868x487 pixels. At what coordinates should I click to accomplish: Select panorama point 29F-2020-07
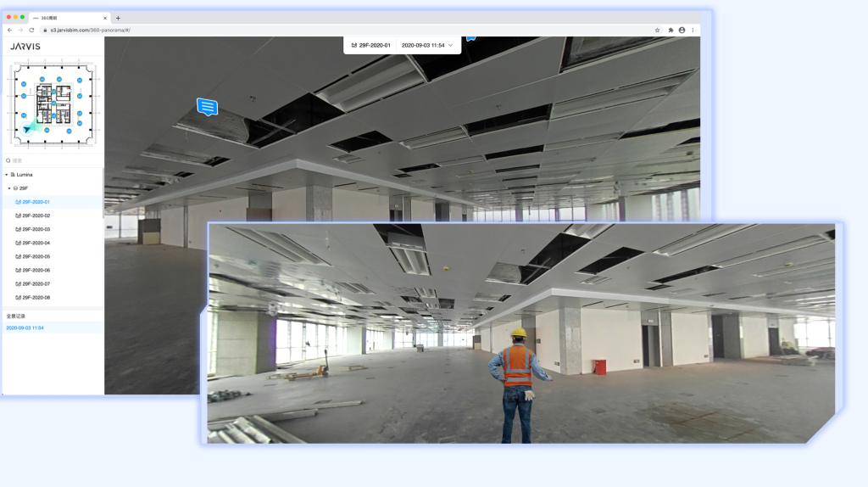(53, 283)
